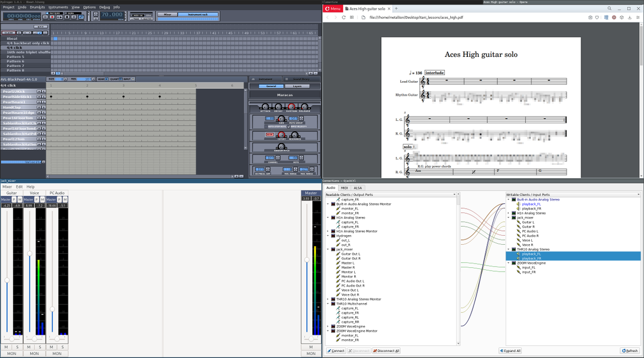Open a new tab in Opera

(x=396, y=9)
